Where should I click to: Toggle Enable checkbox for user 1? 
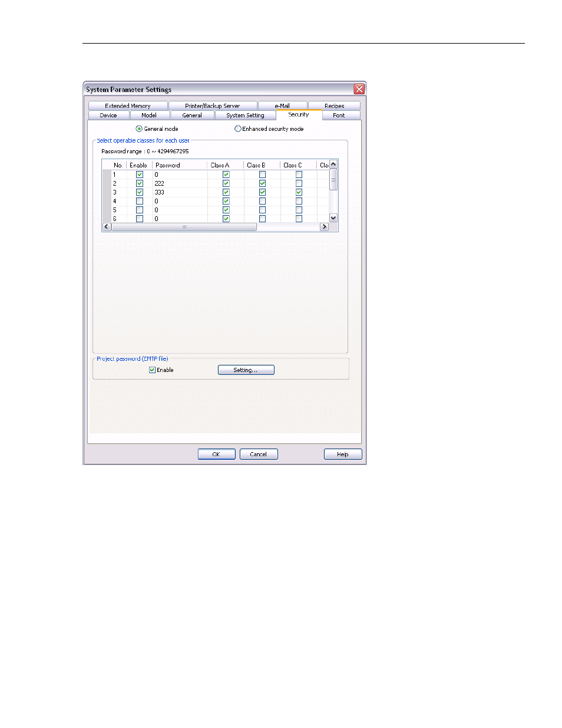point(140,174)
